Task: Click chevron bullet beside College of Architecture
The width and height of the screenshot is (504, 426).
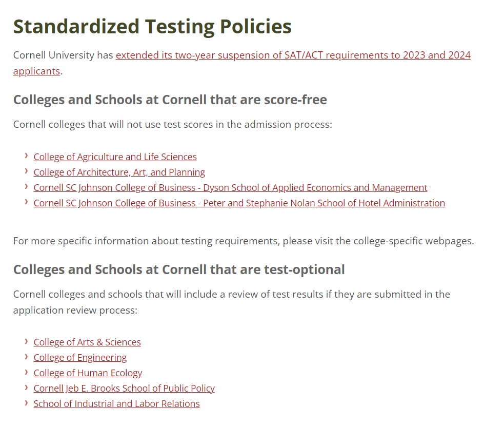Action: coord(26,171)
